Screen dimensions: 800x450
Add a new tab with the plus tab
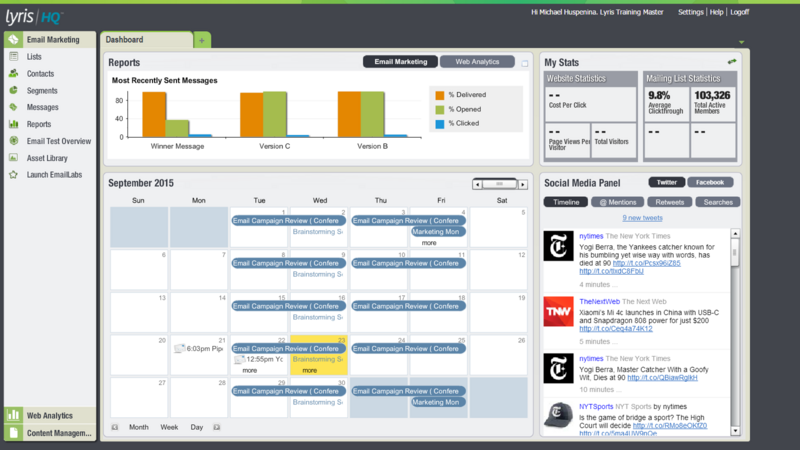tap(202, 40)
